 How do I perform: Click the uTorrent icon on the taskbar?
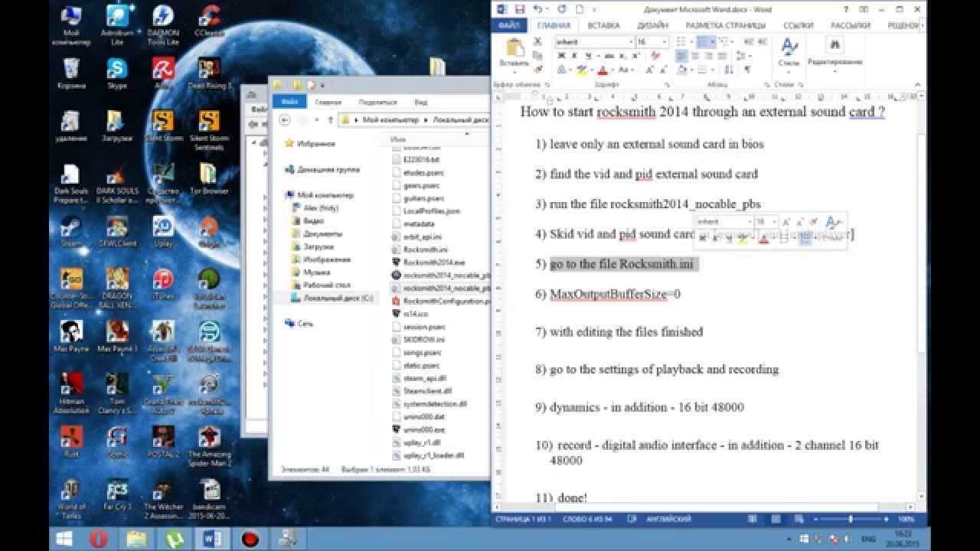click(173, 539)
